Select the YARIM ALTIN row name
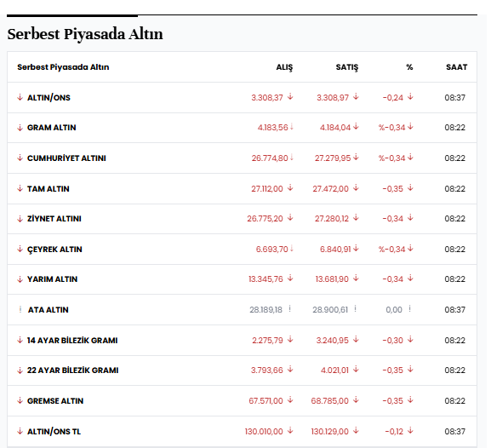 [52, 279]
